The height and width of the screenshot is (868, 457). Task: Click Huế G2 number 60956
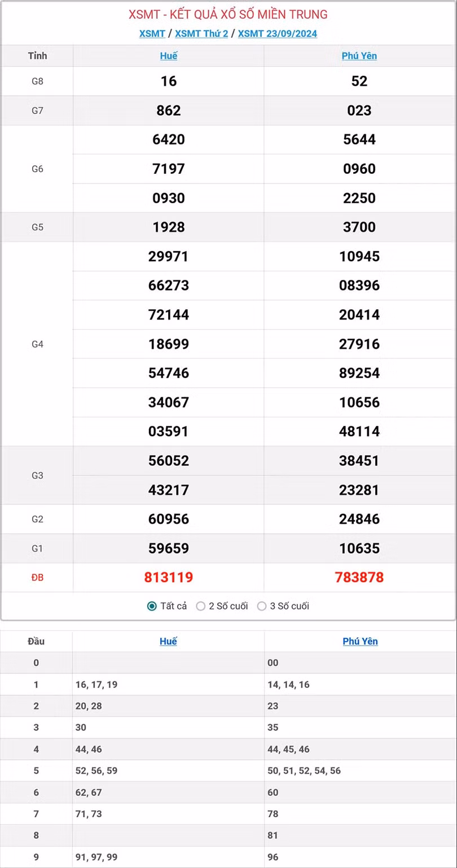168,519
